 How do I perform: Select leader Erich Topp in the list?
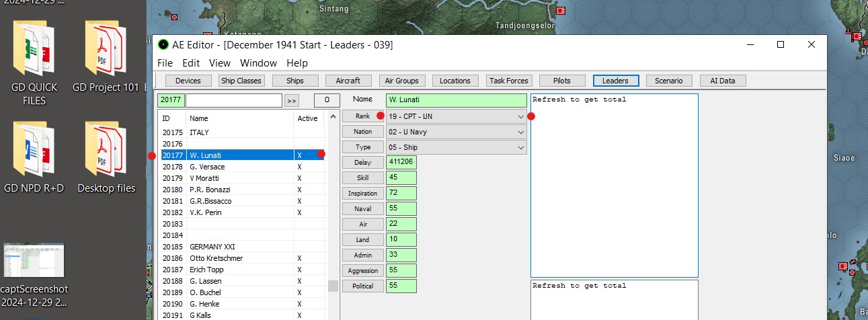coord(241,270)
